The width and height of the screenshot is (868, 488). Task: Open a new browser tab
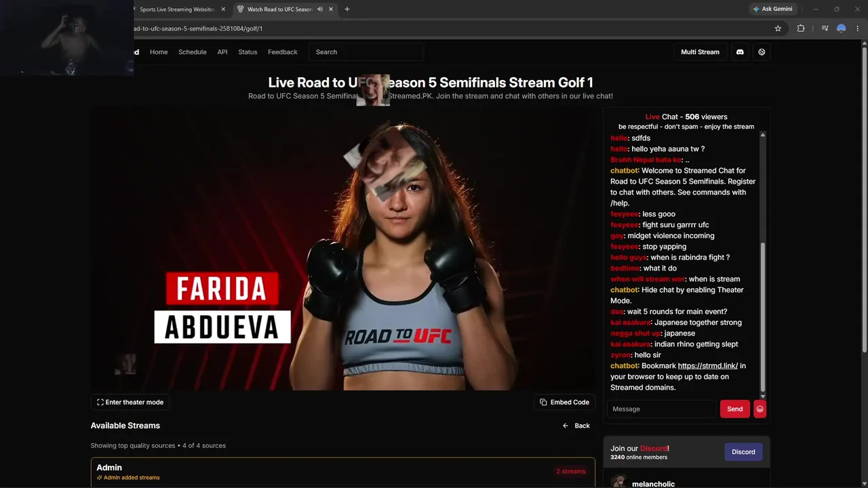tap(347, 9)
